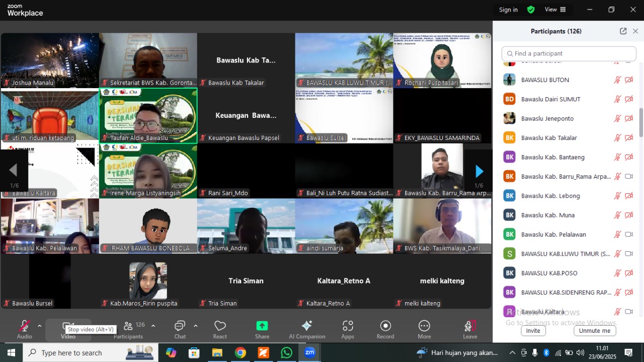The image size is (644, 362).
Task: Select Bawaslu Kab. Lebong in participant list
Action: (x=550, y=196)
